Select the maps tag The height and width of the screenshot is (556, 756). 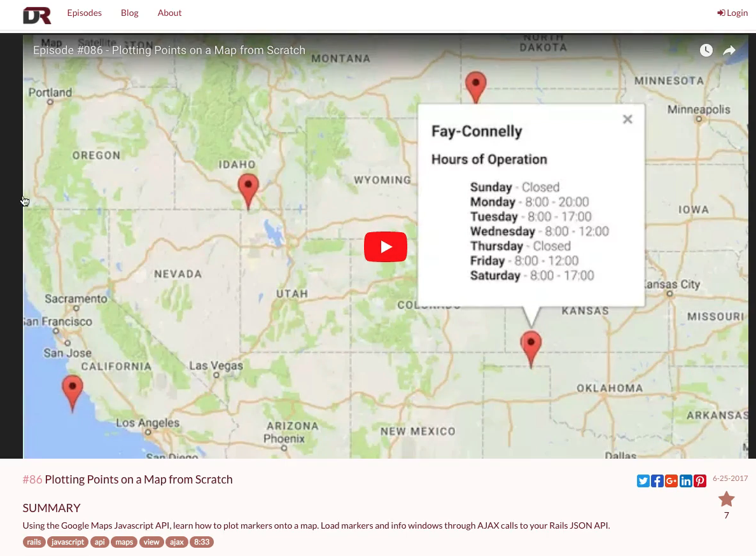(124, 542)
